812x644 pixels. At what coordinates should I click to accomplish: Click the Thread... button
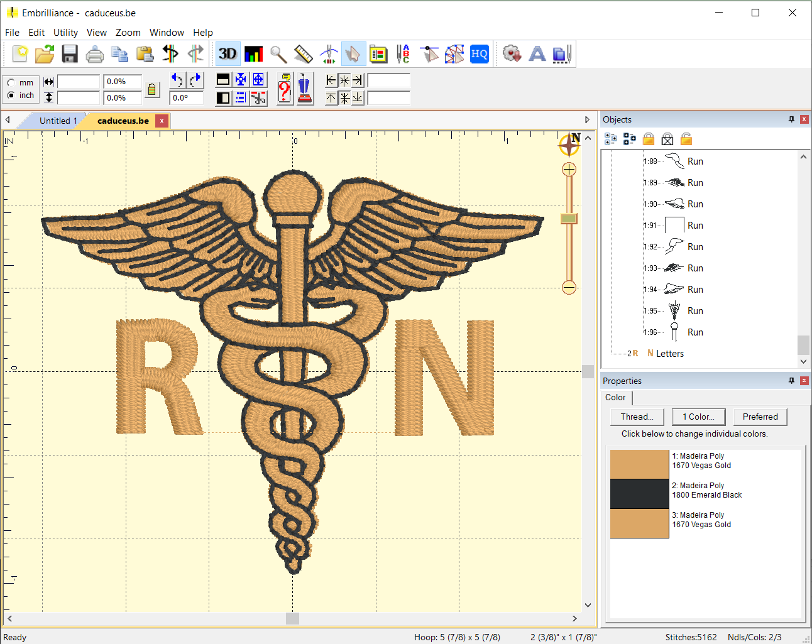point(637,417)
